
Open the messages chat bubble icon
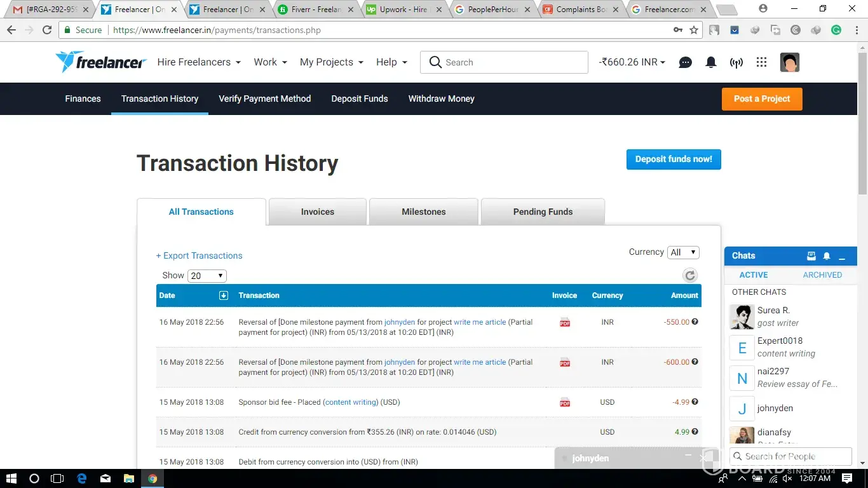(685, 62)
